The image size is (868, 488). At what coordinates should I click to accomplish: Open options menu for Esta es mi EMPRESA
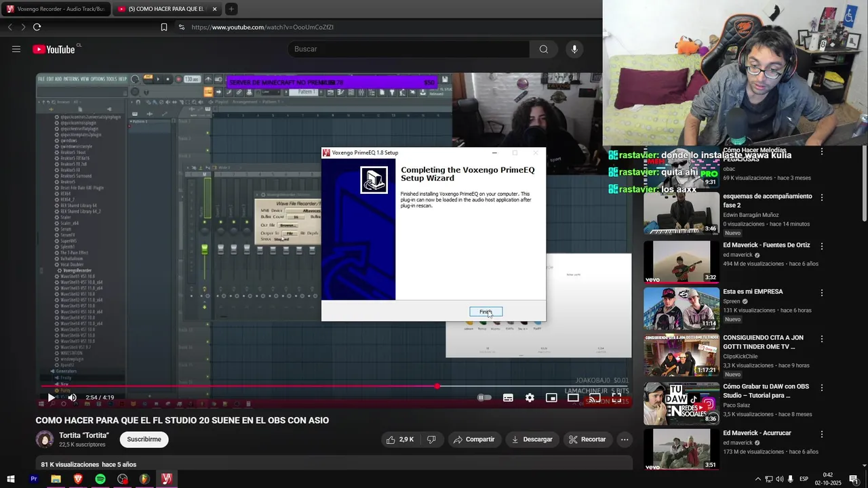(x=822, y=293)
